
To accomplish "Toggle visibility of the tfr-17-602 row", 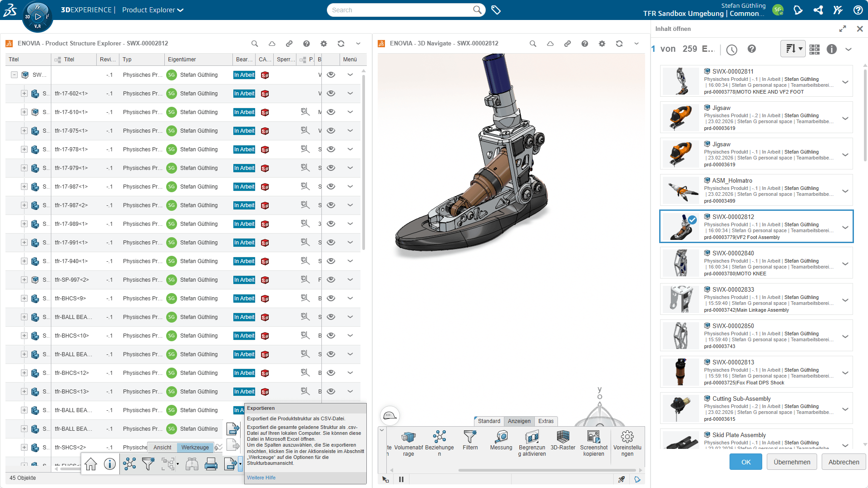I will [x=331, y=93].
